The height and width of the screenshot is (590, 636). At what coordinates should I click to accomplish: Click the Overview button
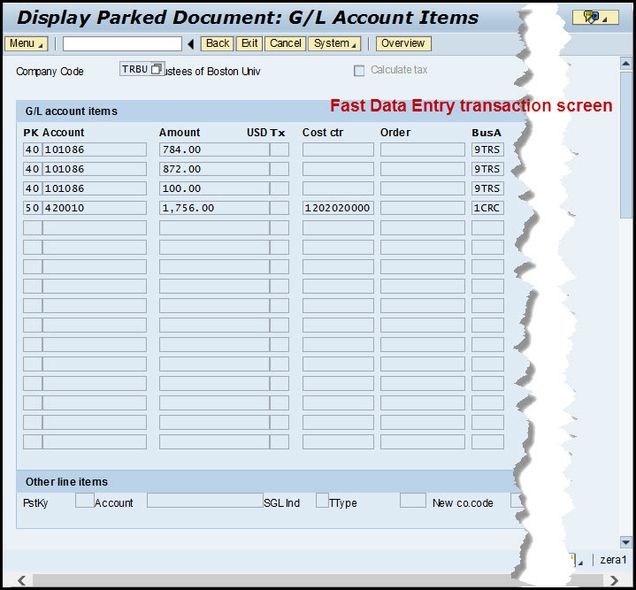coord(403,43)
